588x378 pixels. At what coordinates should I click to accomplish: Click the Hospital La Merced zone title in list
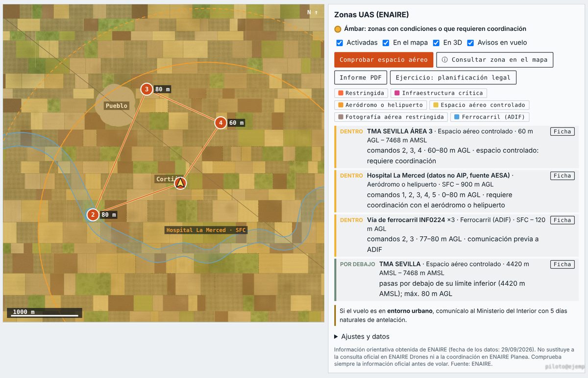439,176
